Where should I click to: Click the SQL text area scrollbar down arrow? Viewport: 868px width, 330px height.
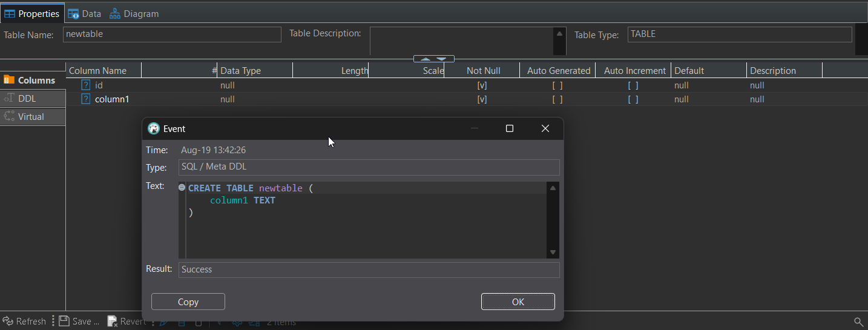pos(553,252)
